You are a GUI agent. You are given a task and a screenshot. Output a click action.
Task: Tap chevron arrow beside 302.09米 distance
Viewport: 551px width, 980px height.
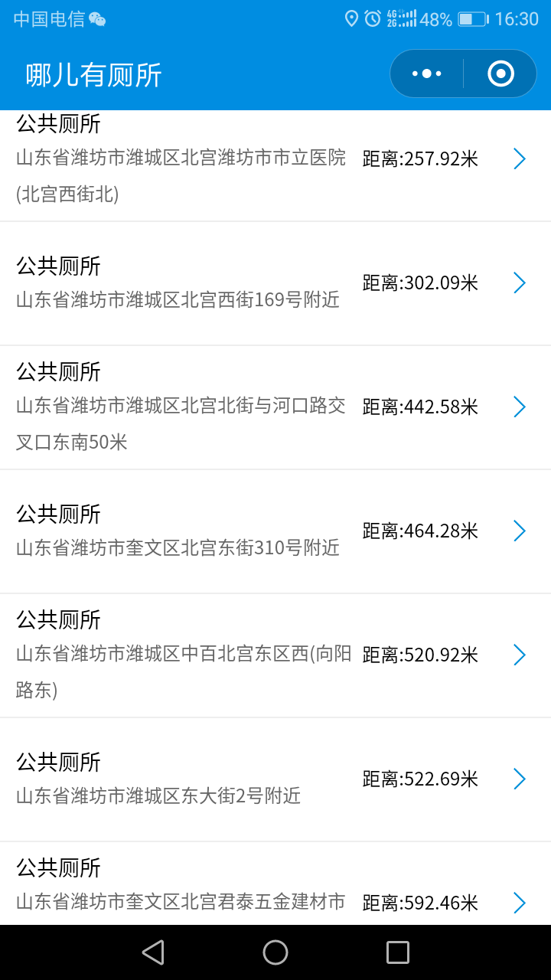[x=520, y=283]
